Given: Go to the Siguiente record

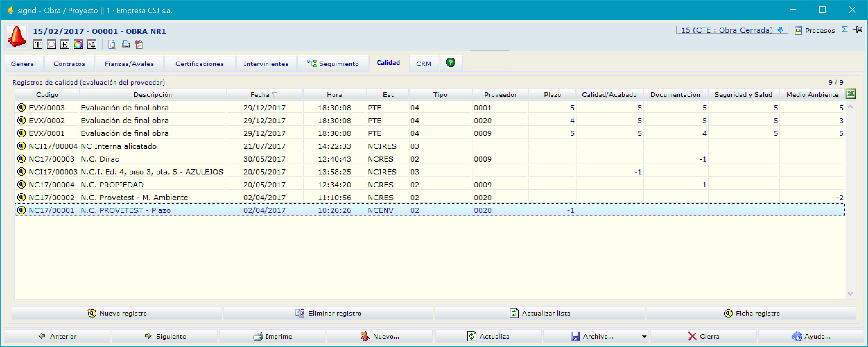Looking at the screenshot, I should click(x=165, y=336).
